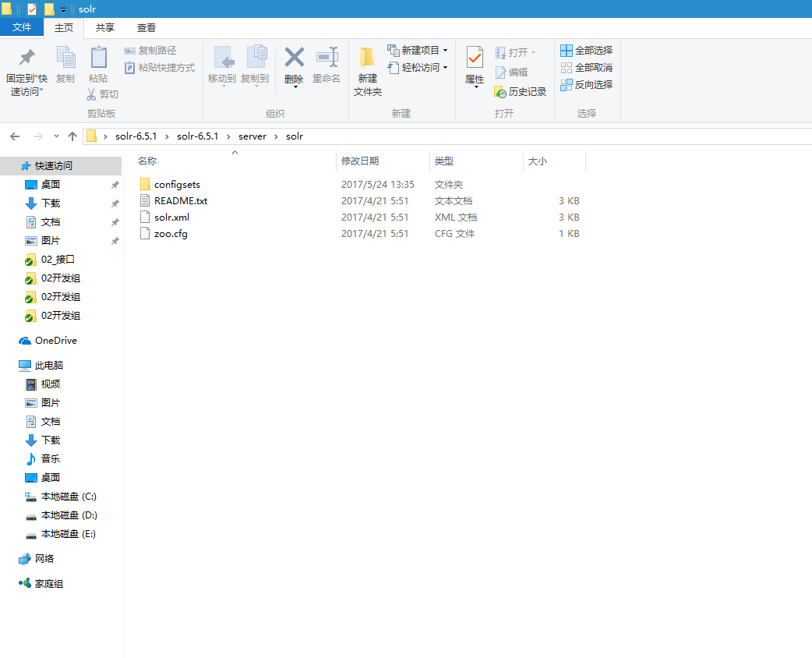
Task: Click server in the address breadcrumb
Action: (x=252, y=136)
